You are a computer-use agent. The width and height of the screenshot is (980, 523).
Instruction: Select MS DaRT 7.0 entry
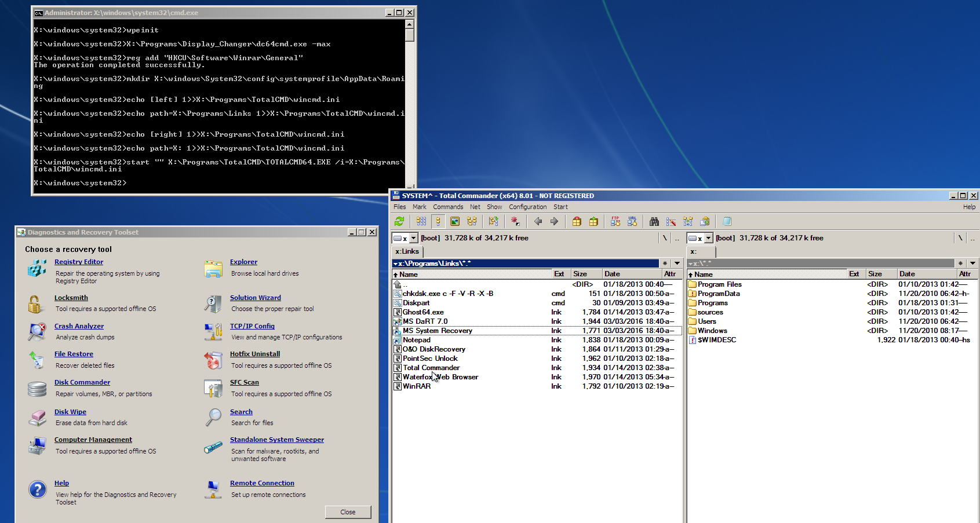(x=425, y=321)
